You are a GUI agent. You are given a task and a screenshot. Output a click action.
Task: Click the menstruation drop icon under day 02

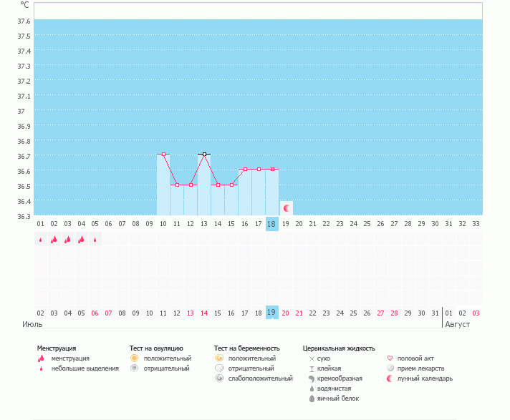(x=54, y=240)
